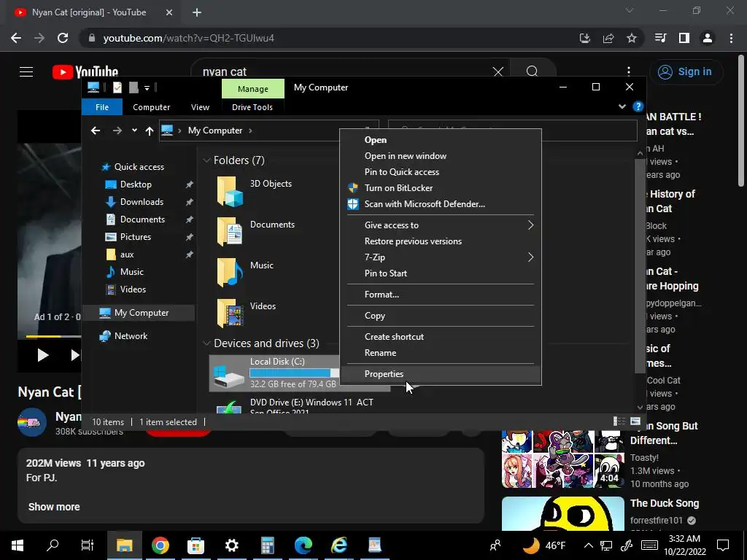Go back in File Explorer
The image size is (747, 560).
tap(96, 131)
